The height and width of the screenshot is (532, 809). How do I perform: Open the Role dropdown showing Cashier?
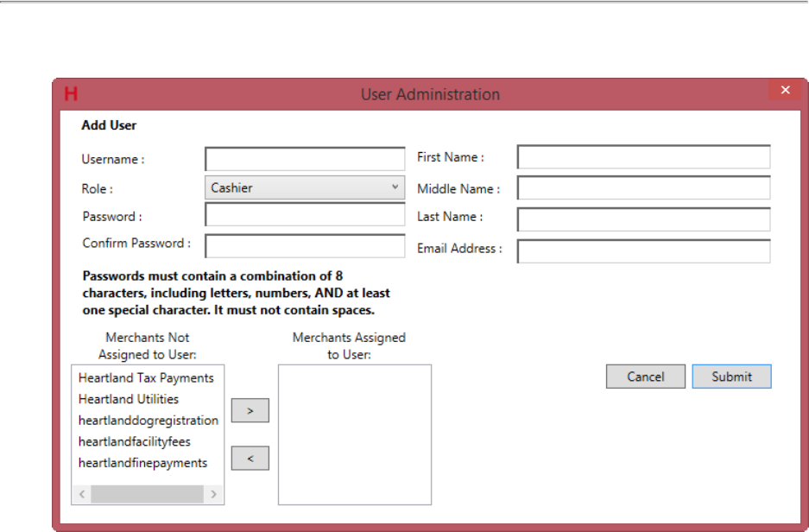pos(305,187)
